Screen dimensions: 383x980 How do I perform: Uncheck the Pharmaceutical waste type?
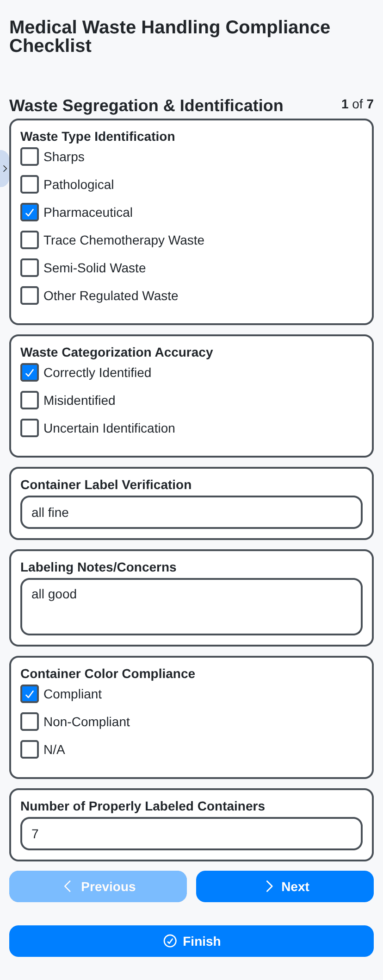(x=29, y=212)
